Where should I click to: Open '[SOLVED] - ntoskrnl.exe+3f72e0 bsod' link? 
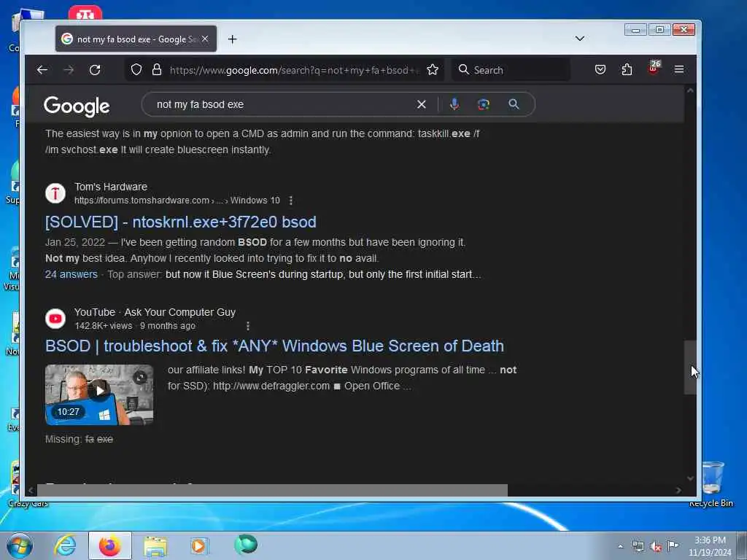[181, 222]
